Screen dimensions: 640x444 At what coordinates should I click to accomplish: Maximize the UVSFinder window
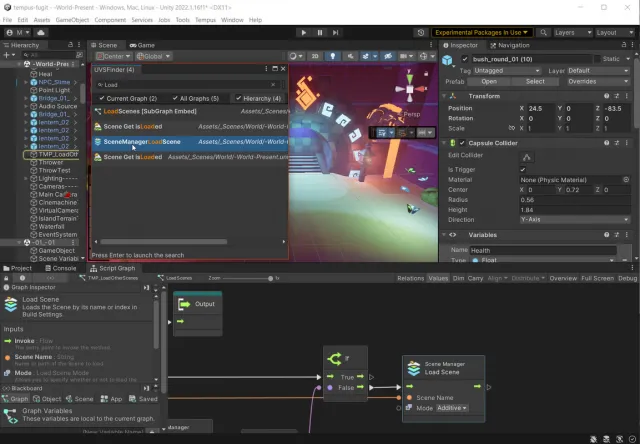coord(275,69)
